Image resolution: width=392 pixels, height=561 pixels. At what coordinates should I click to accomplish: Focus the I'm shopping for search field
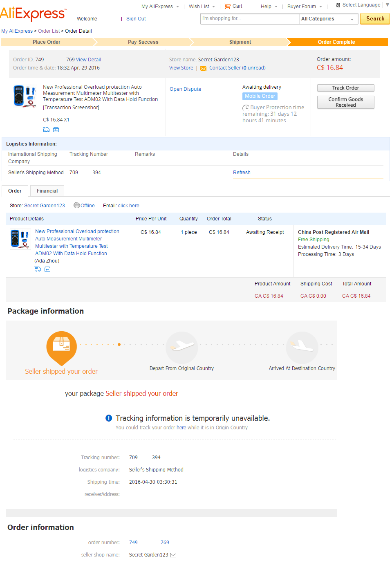249,19
